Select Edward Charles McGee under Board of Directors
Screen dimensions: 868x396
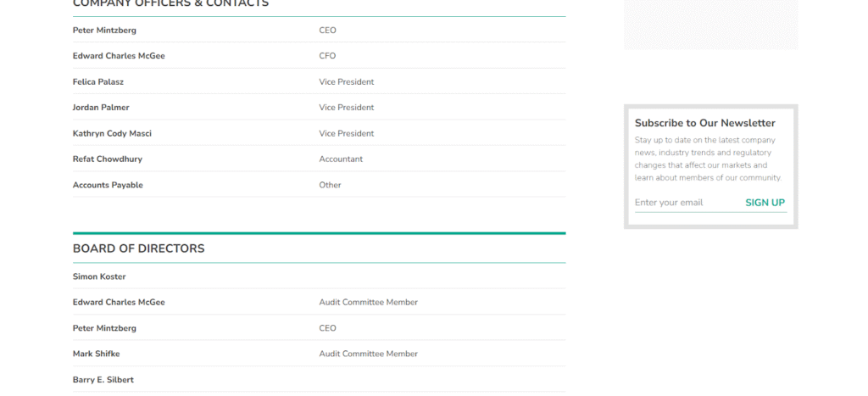[x=119, y=303]
